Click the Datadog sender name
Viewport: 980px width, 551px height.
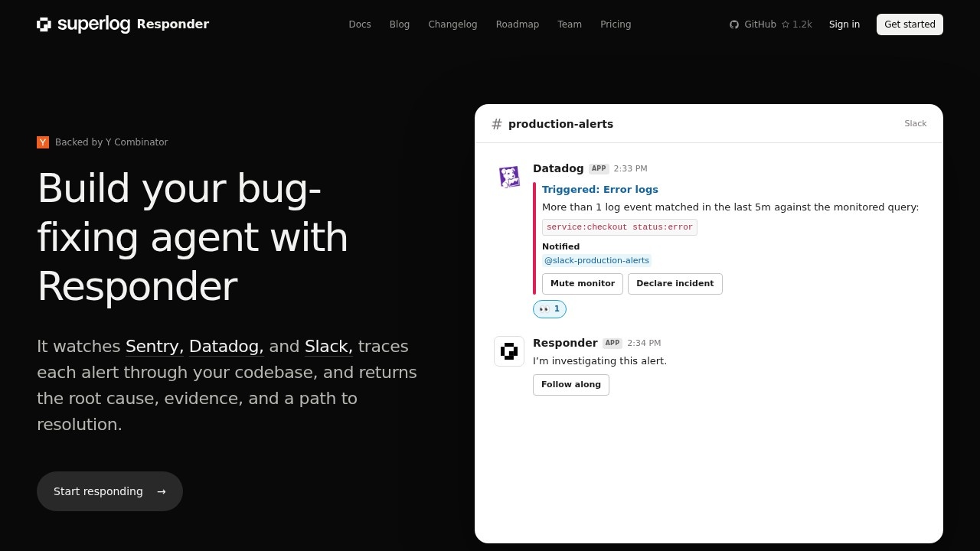coord(558,168)
